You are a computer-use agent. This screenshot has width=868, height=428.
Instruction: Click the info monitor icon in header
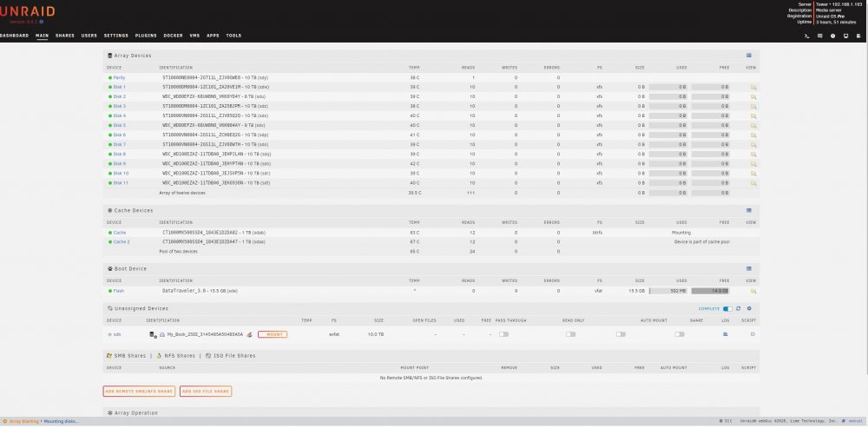[x=845, y=36]
